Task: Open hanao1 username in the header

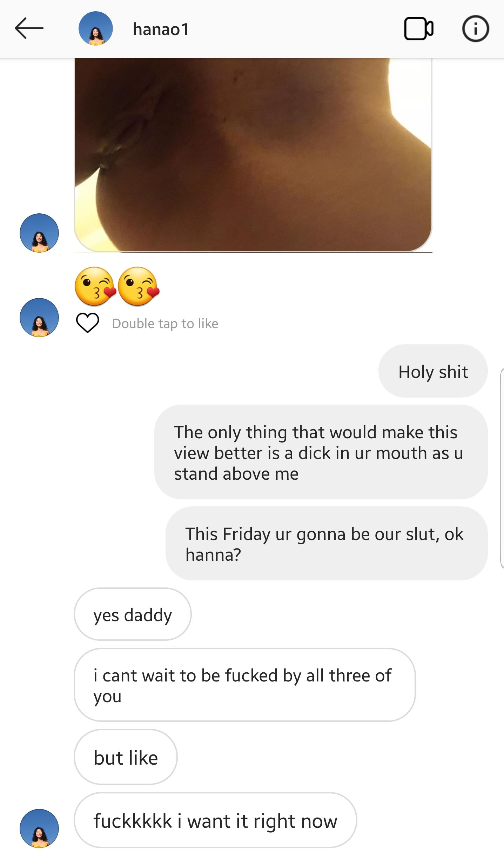Action: coord(161,29)
